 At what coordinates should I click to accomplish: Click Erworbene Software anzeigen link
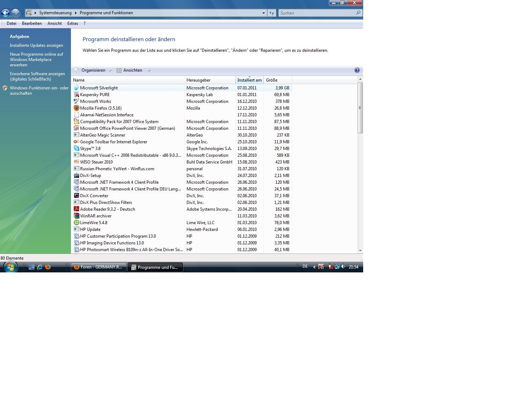point(37,76)
